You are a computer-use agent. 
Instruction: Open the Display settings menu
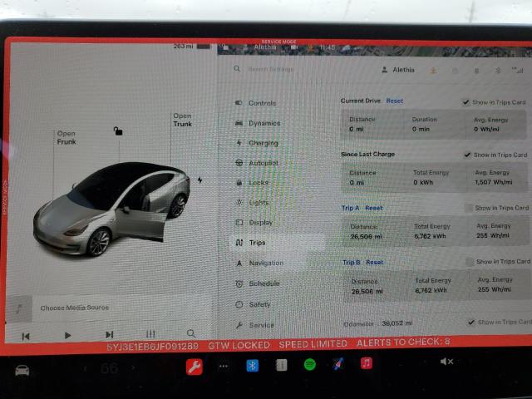(x=254, y=223)
